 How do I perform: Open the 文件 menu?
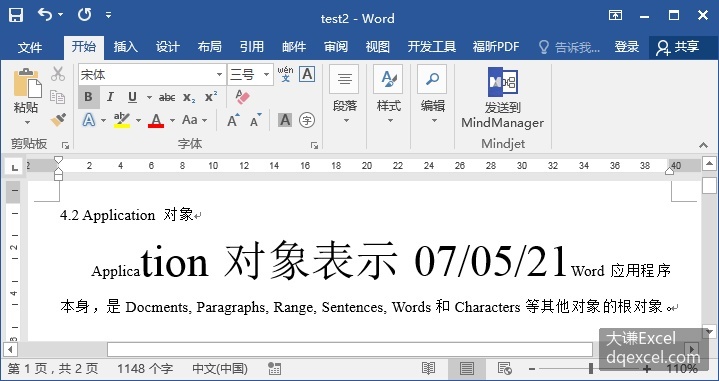coord(30,47)
